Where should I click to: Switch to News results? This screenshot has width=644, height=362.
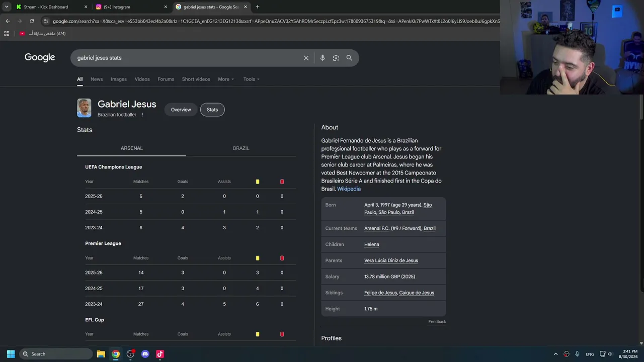97,79
